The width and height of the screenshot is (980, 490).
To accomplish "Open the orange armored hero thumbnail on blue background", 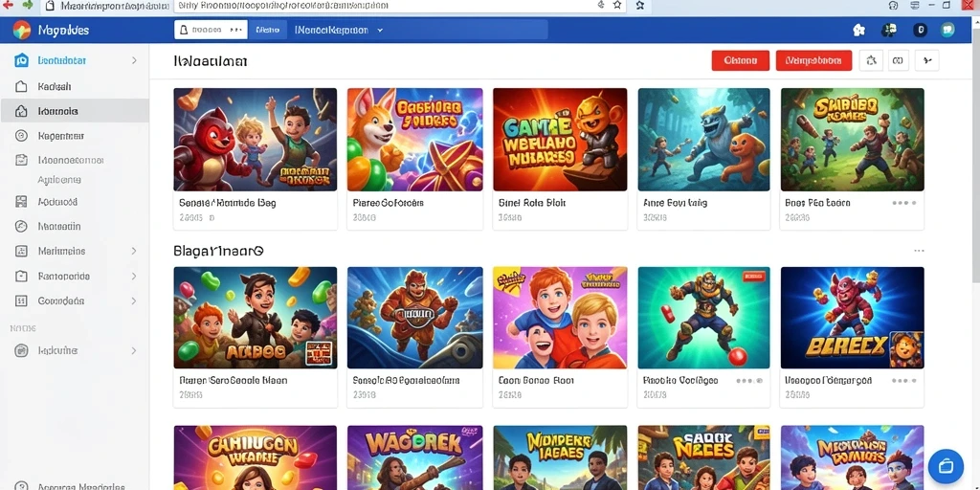I will pyautogui.click(x=415, y=318).
